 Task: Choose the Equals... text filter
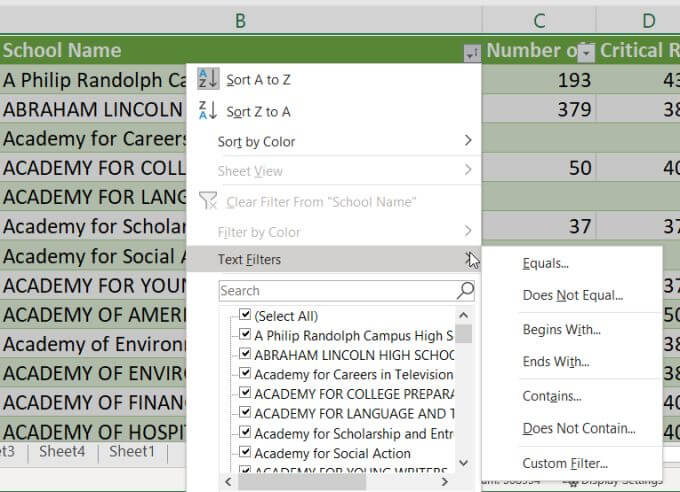pyautogui.click(x=545, y=264)
